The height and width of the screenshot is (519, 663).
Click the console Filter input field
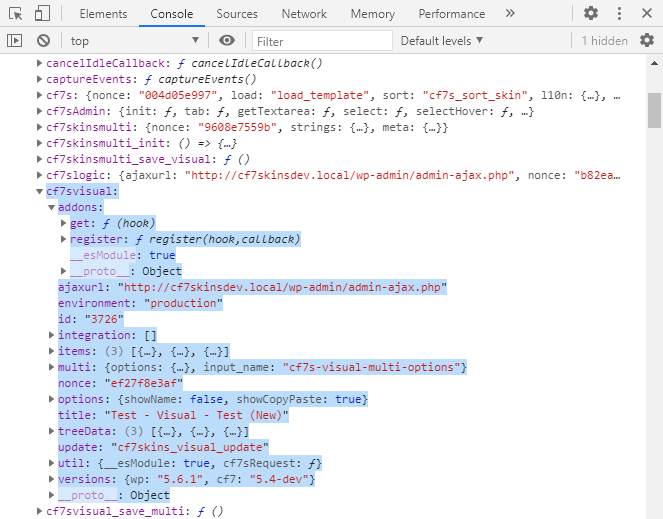[318, 41]
